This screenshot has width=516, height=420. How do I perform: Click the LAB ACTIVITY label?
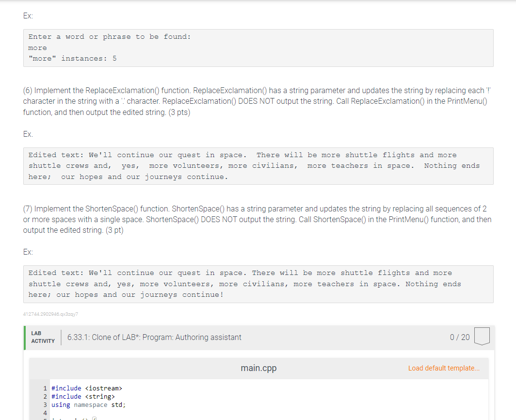click(x=42, y=337)
